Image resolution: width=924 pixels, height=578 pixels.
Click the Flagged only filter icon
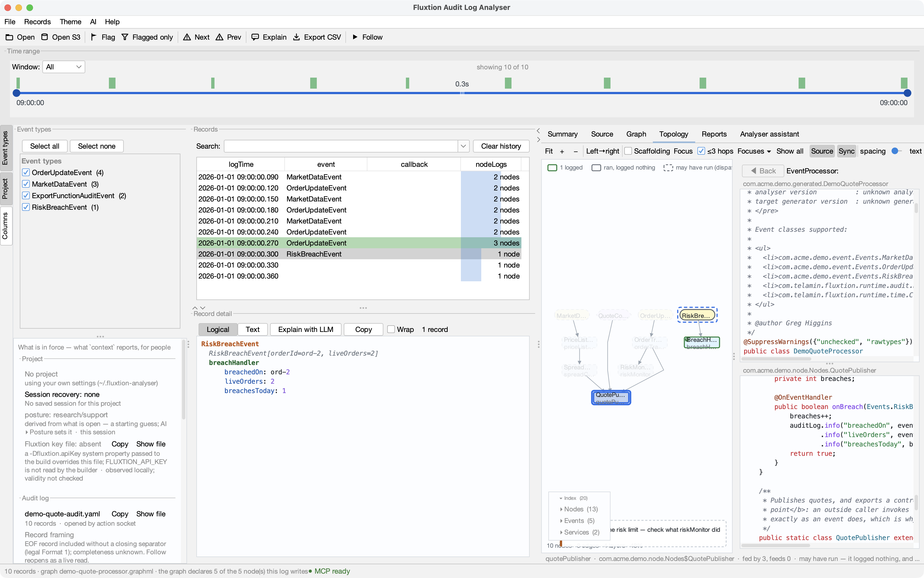125,37
